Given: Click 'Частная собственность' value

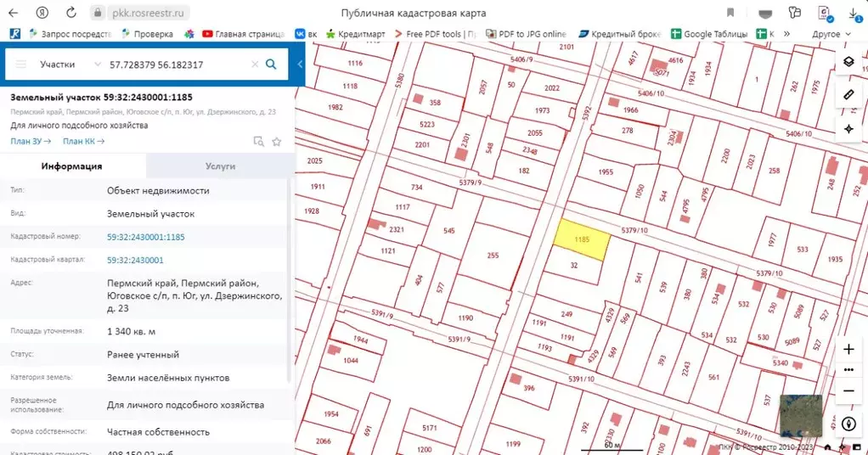Looking at the screenshot, I should pos(158,432).
